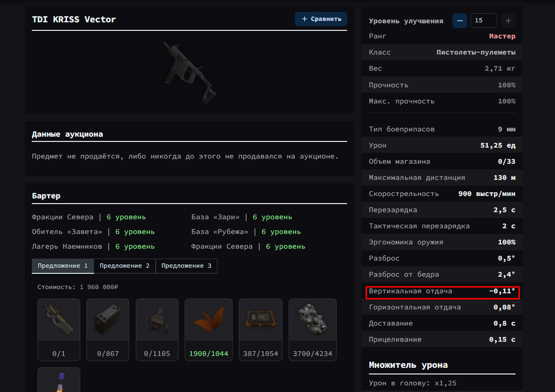Image resolution: width=555 pixels, height=392 pixels.
Task: Click the Прицеливание 0,15 с row
Action: (442, 339)
